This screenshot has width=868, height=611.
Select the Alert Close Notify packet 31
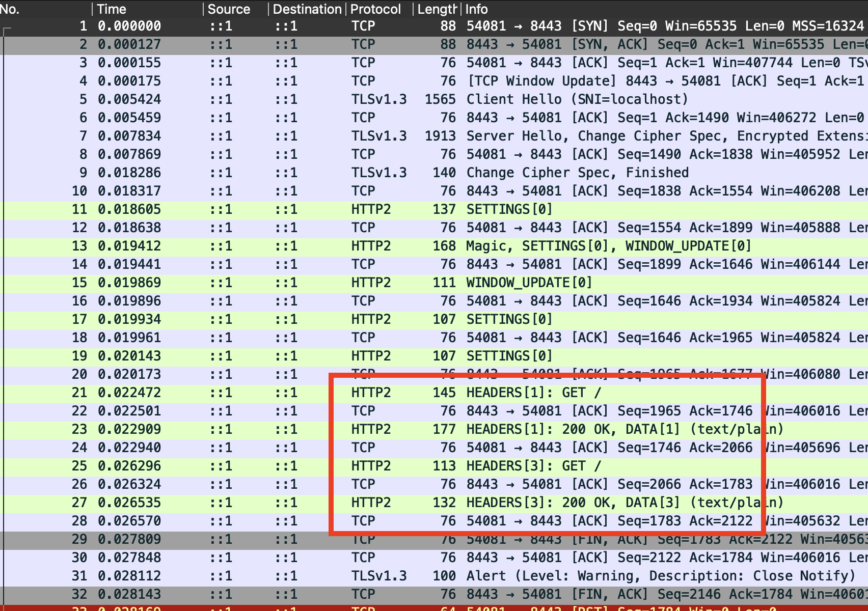(x=434, y=576)
